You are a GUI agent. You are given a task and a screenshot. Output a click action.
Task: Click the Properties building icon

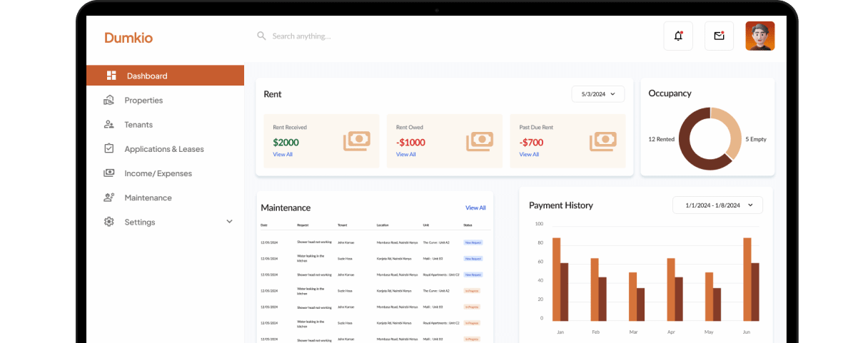click(x=109, y=101)
